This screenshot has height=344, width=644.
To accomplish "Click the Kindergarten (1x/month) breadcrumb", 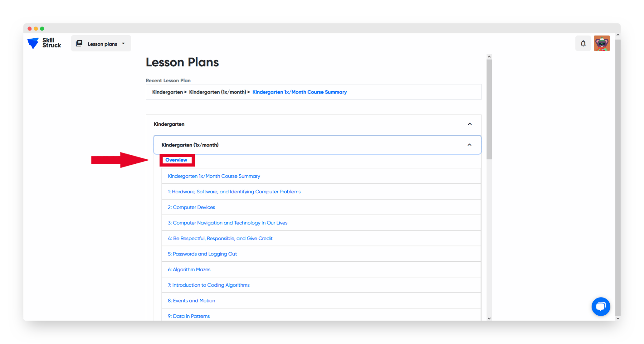I will pos(217,92).
